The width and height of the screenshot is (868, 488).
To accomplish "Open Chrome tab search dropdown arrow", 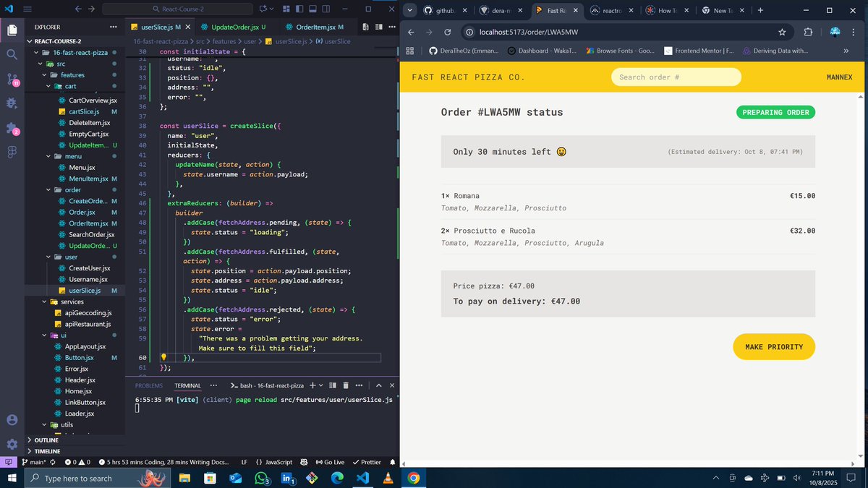I will 410,10.
